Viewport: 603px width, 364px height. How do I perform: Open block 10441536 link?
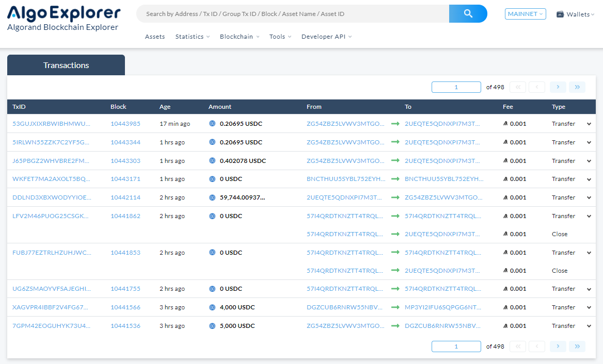125,326
